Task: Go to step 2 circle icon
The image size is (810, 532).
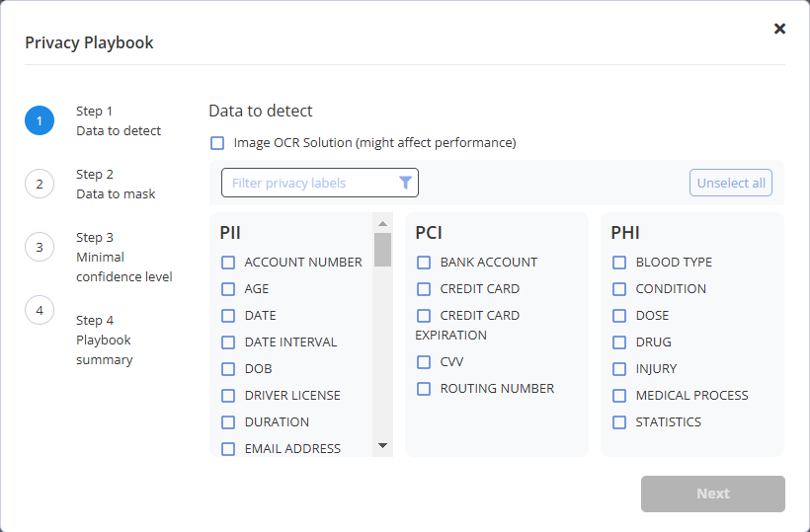Action: coord(40,184)
